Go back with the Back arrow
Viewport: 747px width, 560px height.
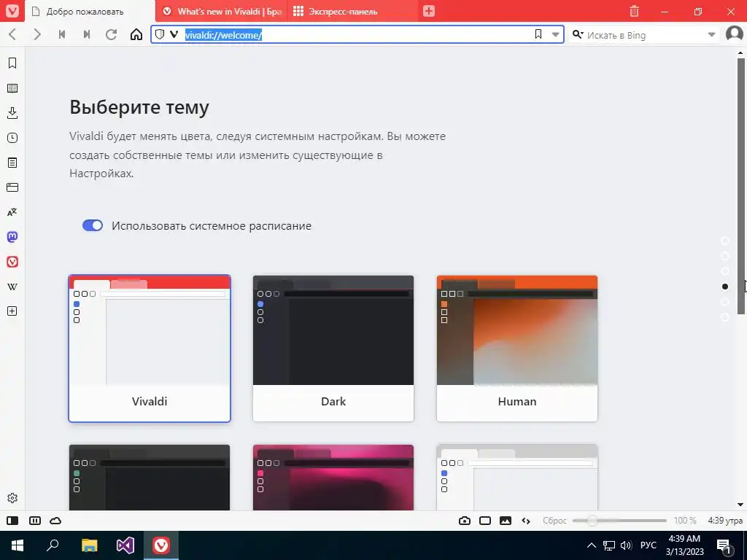click(x=13, y=34)
